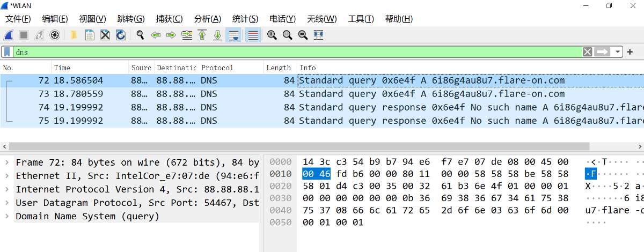Stop the running packet capture

click(x=24, y=35)
